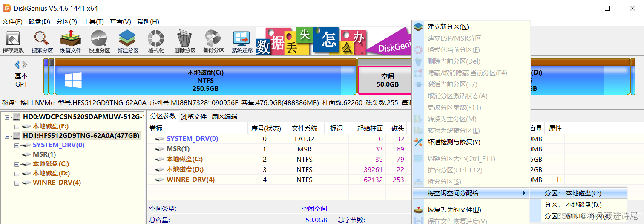Choose 建立新分区(N) from context menu
644x224 pixels.
pos(471,27)
